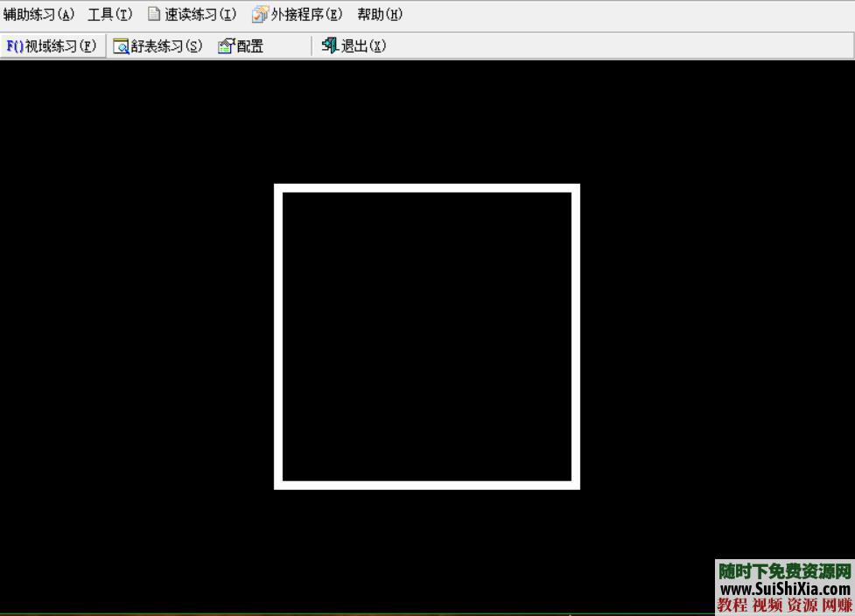855x616 pixels.
Task: Click the green 随时下免费资源网 watermark text
Action: tap(785, 571)
